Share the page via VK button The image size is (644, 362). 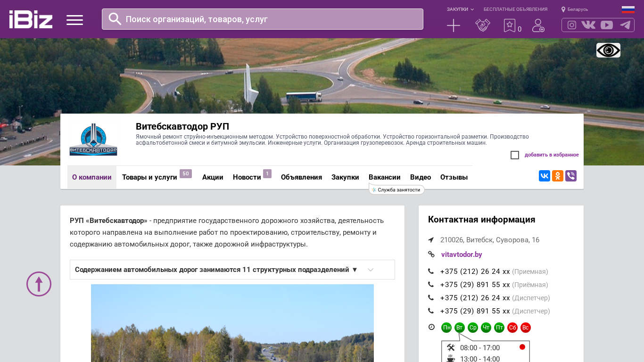545,176
